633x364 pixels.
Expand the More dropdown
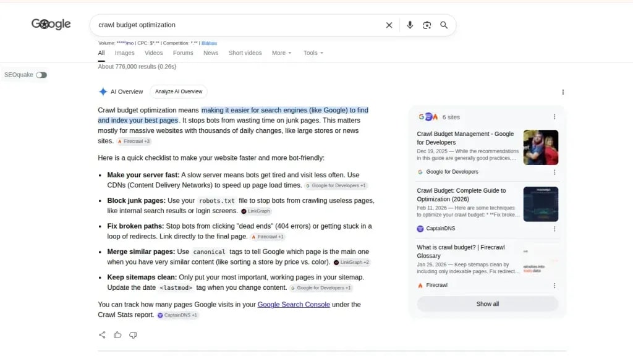point(281,53)
